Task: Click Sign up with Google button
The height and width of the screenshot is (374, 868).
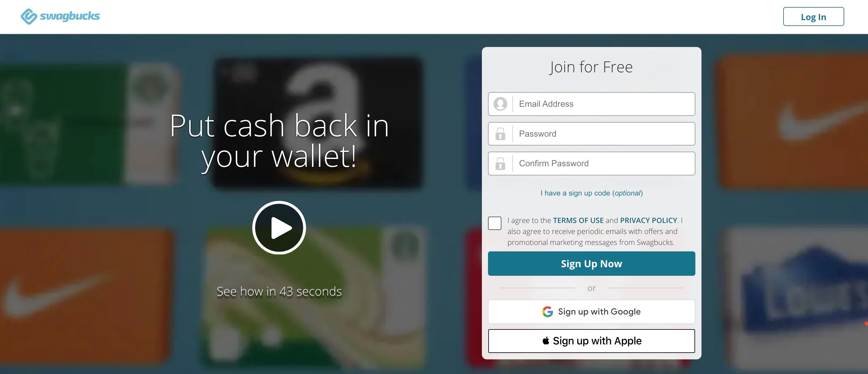Action: coord(591,311)
